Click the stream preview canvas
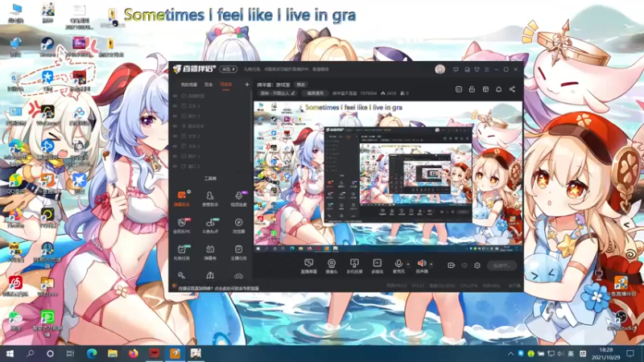The height and width of the screenshot is (362, 644). point(388,176)
